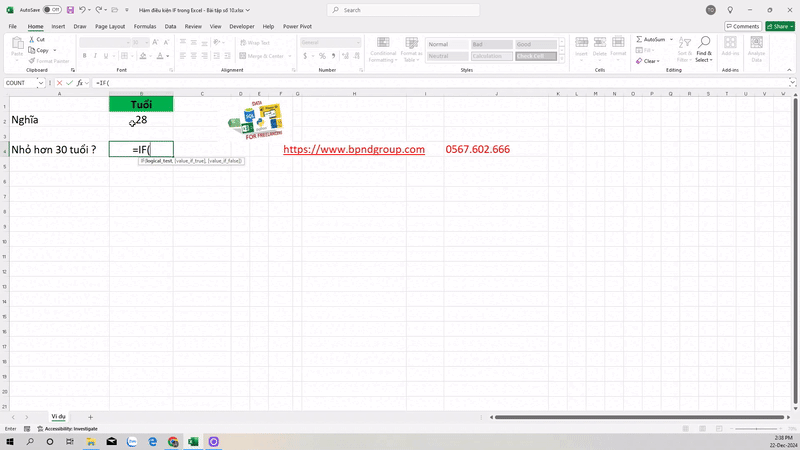Image resolution: width=800 pixels, height=450 pixels.
Task: Toggle Center horizontal alignment
Action: (194, 56)
